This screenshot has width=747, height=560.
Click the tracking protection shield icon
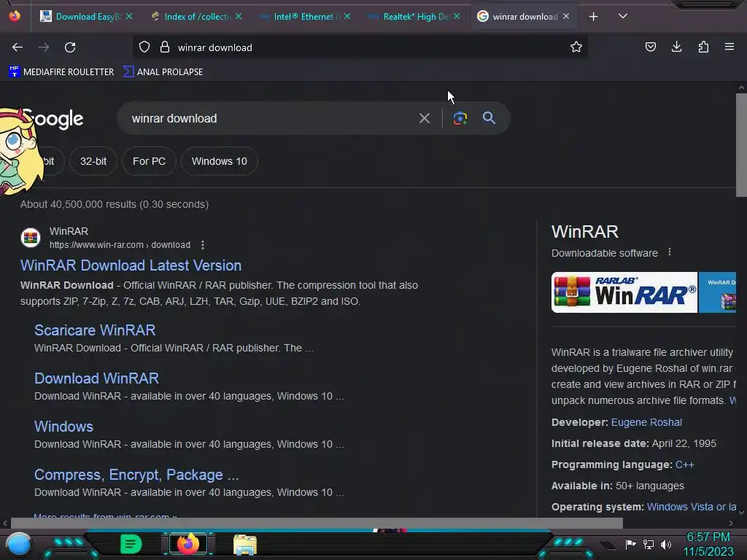[x=144, y=47]
